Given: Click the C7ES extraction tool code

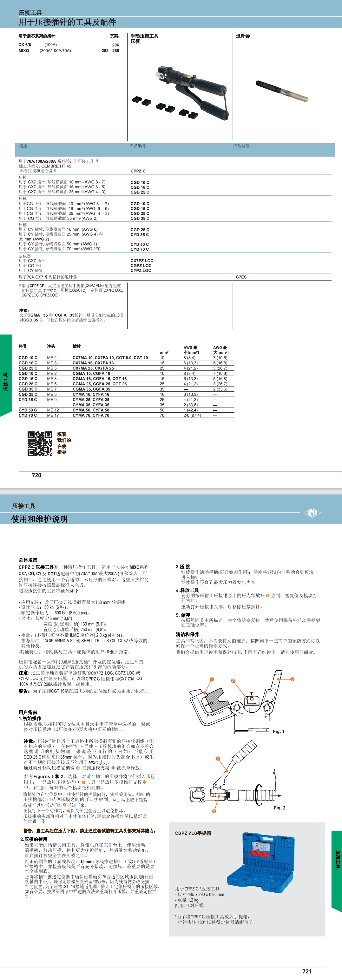Looking at the screenshot, I should [x=241, y=277].
